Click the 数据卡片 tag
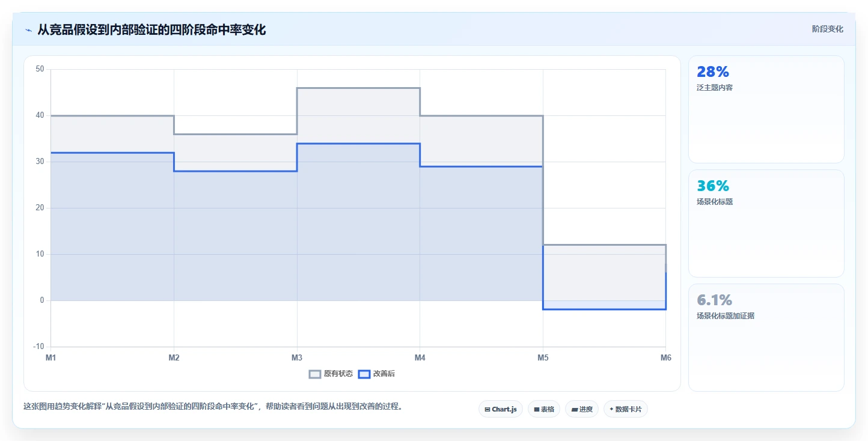 [626, 409]
